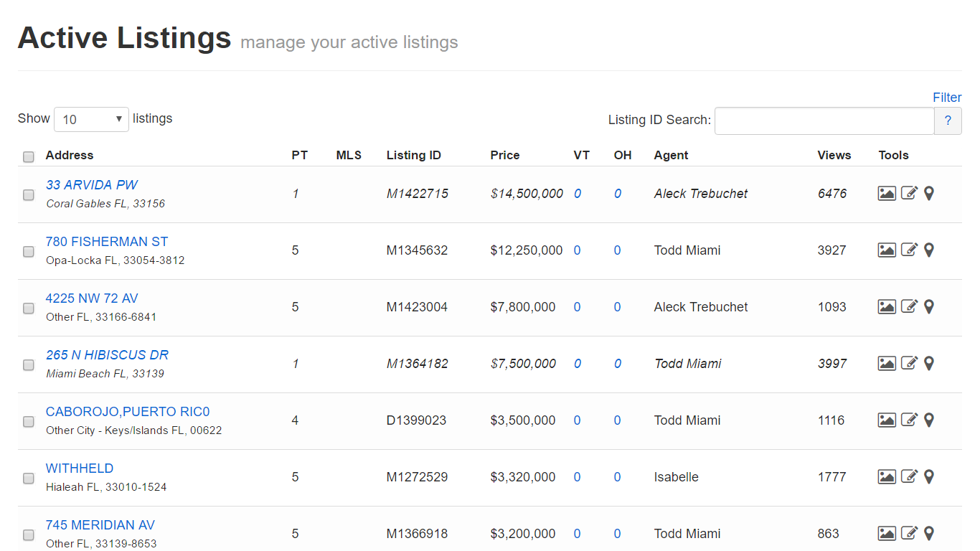Sort table by Views column header
Screen dimensions: 980x551
point(834,155)
